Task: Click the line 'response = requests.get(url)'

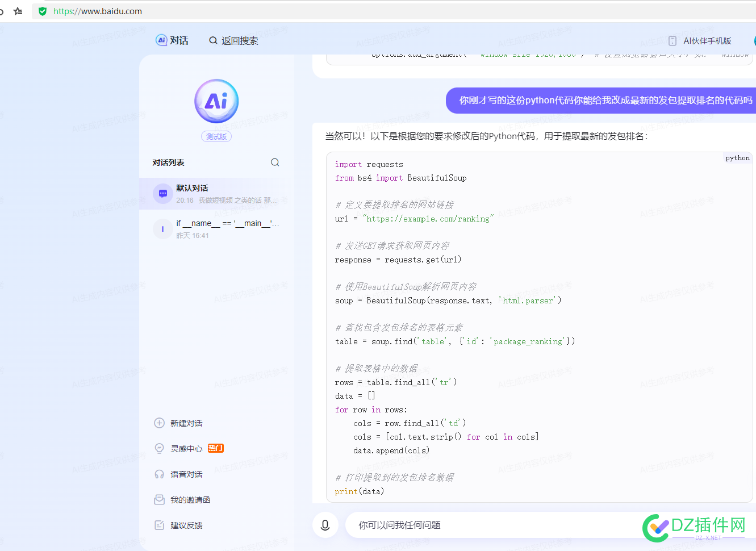Action: (398, 260)
